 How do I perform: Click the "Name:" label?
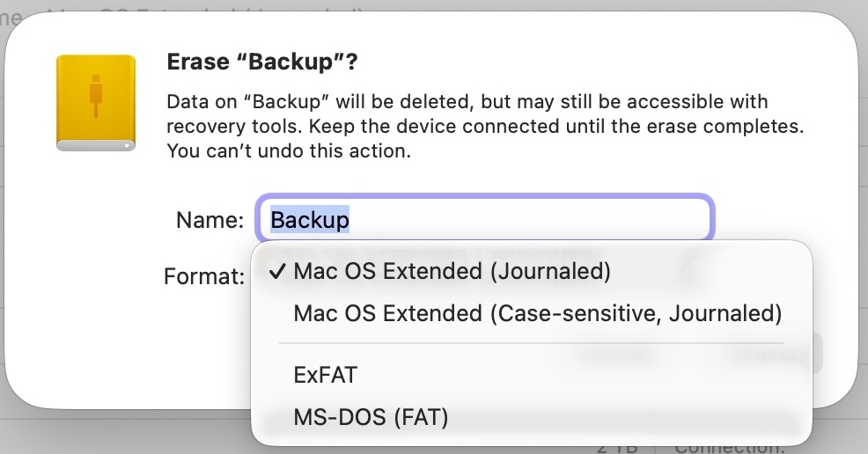click(210, 220)
